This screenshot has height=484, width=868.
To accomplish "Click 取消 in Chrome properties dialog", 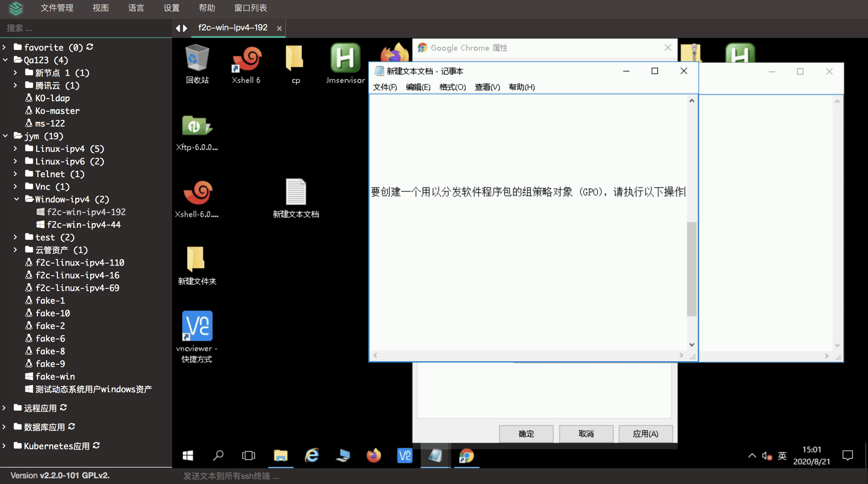I will coord(586,434).
